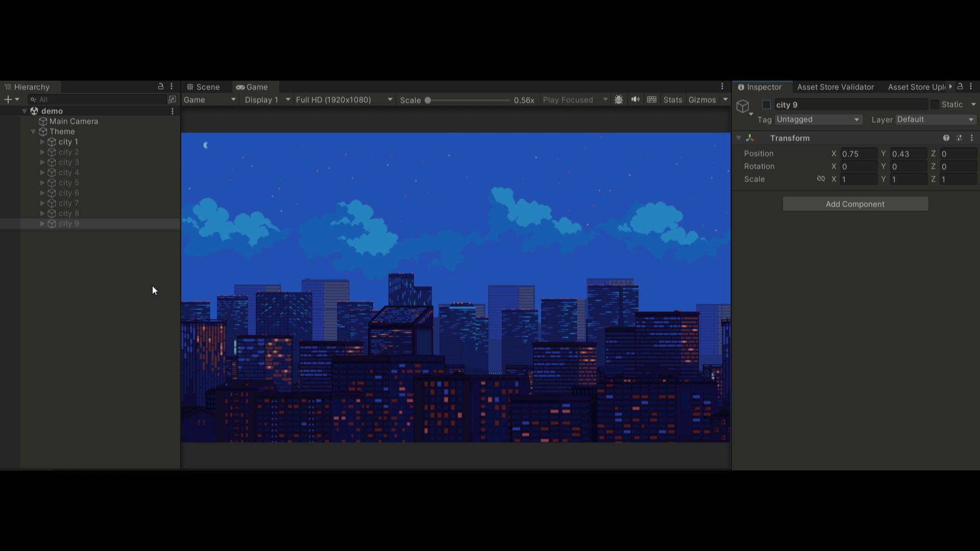Open the Tag Untagged dropdown
This screenshot has height=551, width=980.
pyautogui.click(x=818, y=119)
